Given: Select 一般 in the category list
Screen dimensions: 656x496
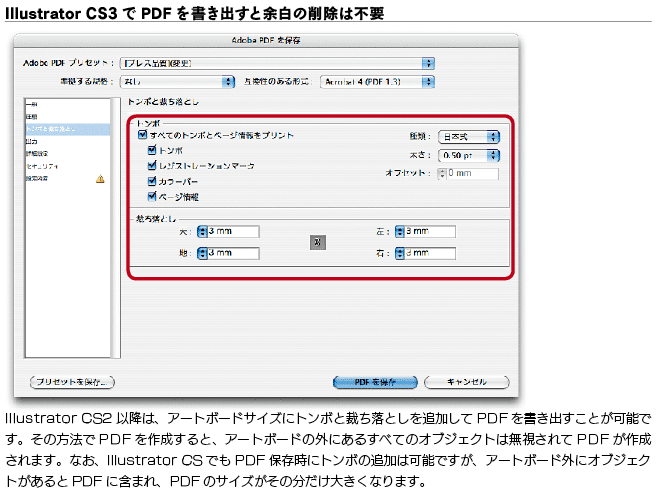Looking at the screenshot, I should [x=67, y=104].
